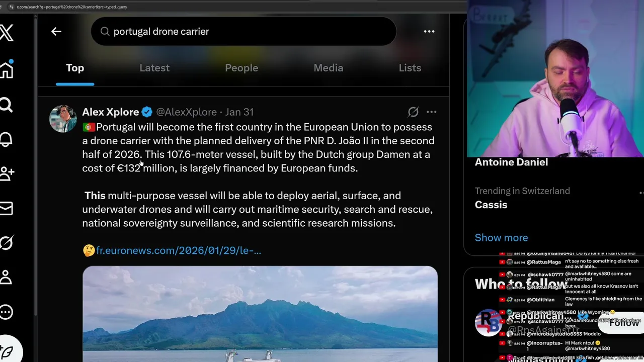Screen dimensions: 644x362
Task: Open the X logo home link
Action: (x=6, y=33)
